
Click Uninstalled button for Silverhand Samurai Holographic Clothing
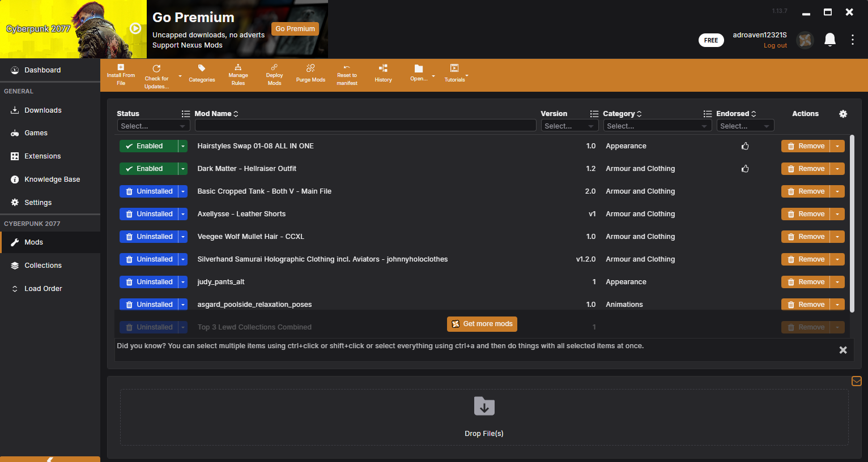pyautogui.click(x=149, y=259)
